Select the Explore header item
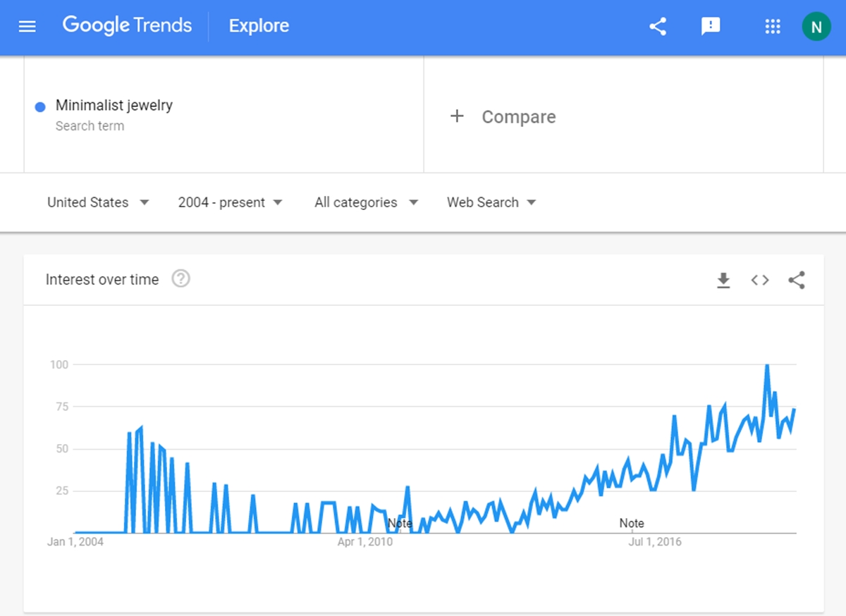The width and height of the screenshot is (846, 616). (259, 26)
